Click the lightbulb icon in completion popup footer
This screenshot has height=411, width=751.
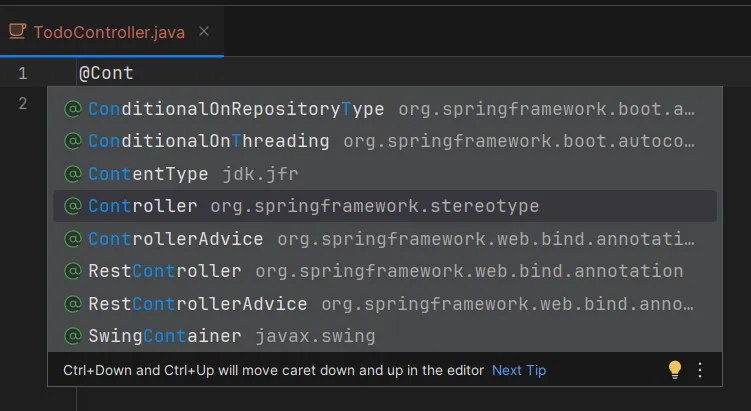click(675, 370)
